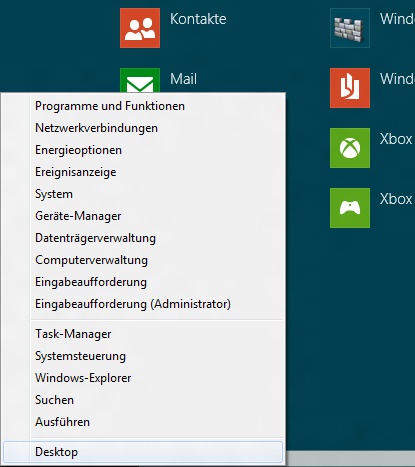Screen dimensions: 415x467
Task: Open Ereignisanzeige from the menu
Action: coord(143,172)
